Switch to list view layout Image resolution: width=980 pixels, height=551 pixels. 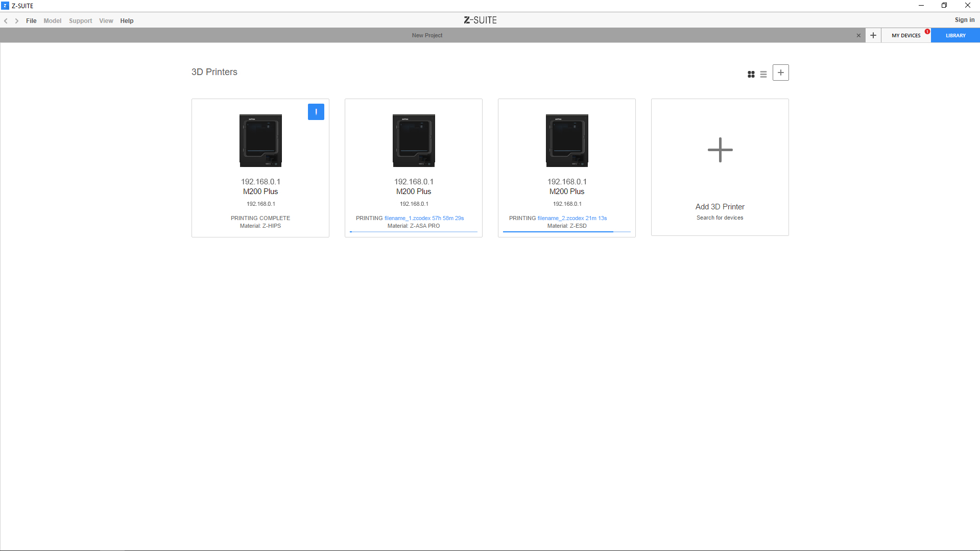[x=763, y=74]
